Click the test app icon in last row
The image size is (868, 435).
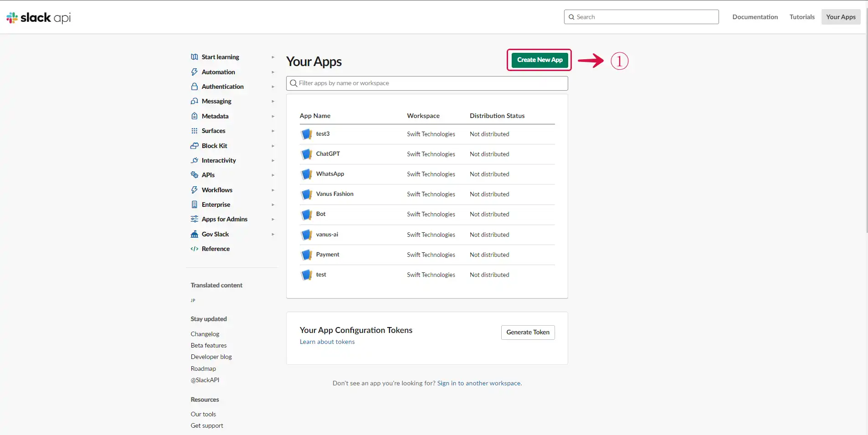(307, 275)
